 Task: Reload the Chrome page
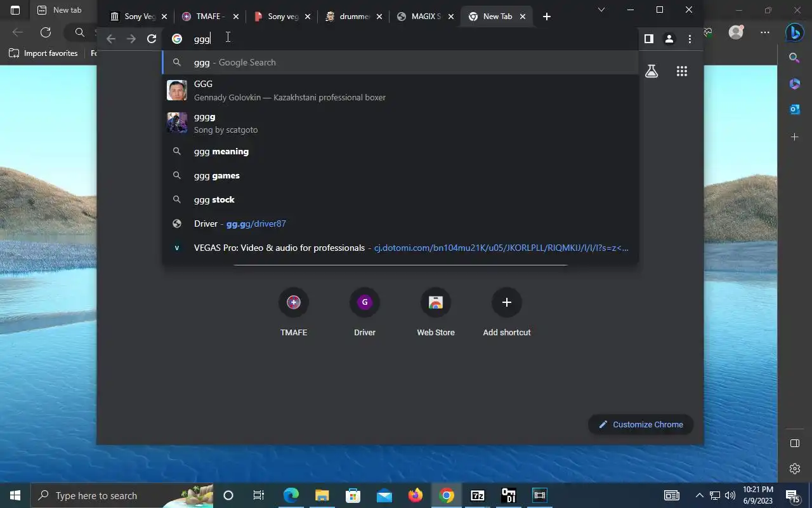(x=152, y=39)
